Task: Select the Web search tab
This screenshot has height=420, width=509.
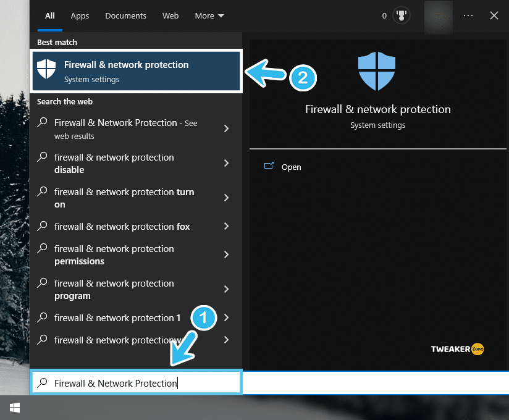Action: click(170, 16)
